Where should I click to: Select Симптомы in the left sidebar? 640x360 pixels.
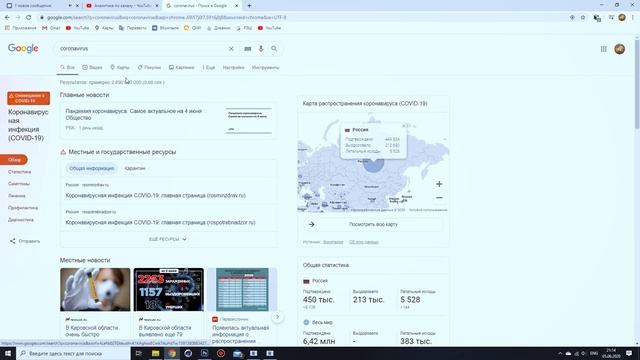point(19,184)
